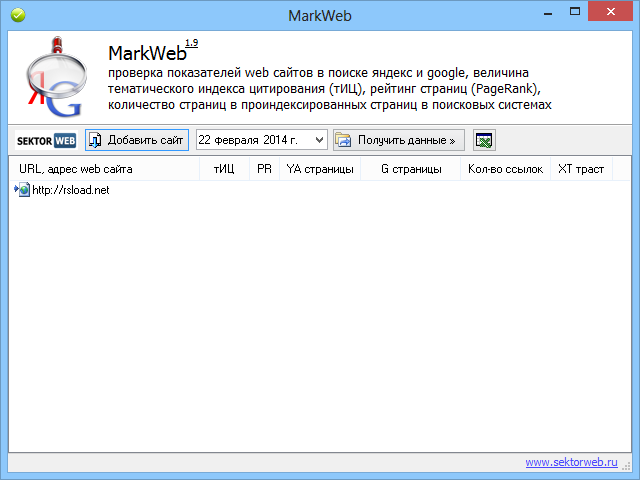The height and width of the screenshot is (480, 640).
Task: Click the SEKTOR WEB logo
Action: (46, 140)
